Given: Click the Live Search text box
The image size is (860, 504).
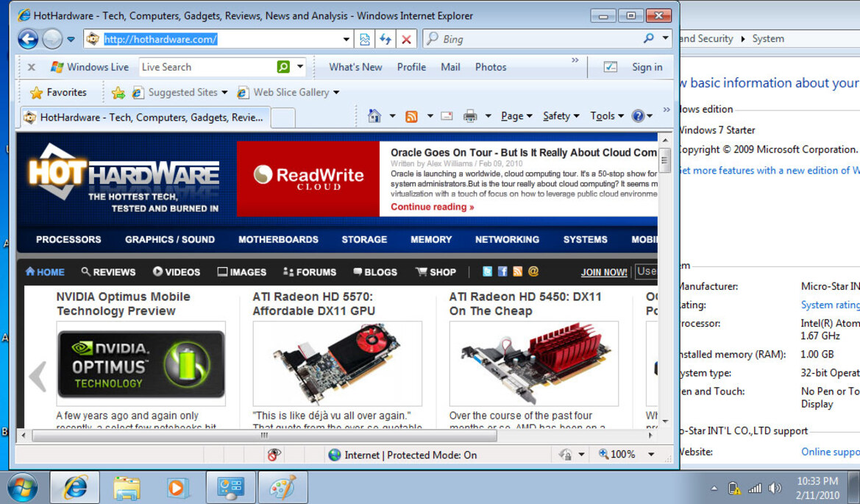Looking at the screenshot, I should click(x=207, y=67).
